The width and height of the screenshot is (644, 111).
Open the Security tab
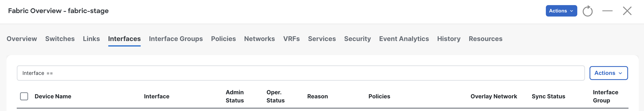coord(357,39)
